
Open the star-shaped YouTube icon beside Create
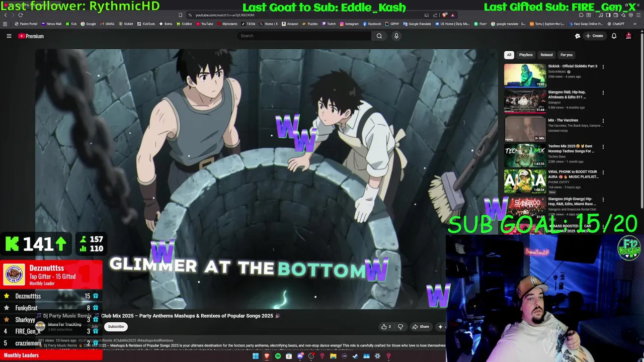click(x=578, y=36)
